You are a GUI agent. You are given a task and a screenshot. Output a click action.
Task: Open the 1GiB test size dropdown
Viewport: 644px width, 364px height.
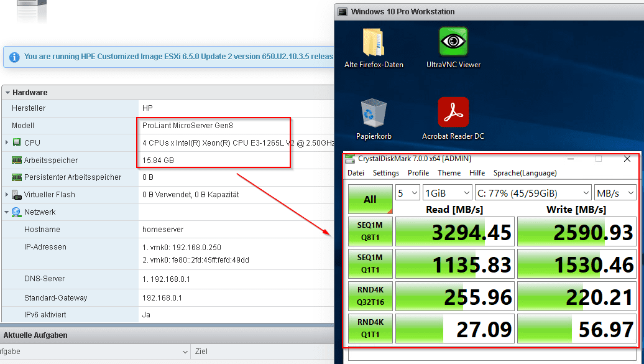(447, 192)
